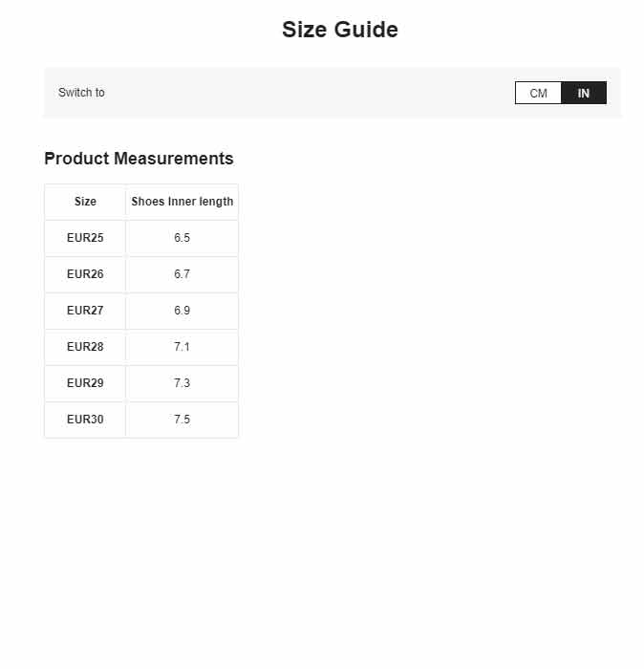Select the 6.7 inner length value
644x669 pixels.
(x=182, y=274)
